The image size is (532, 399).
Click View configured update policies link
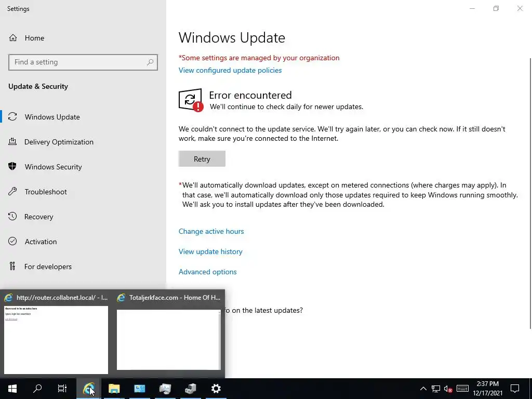(230, 70)
